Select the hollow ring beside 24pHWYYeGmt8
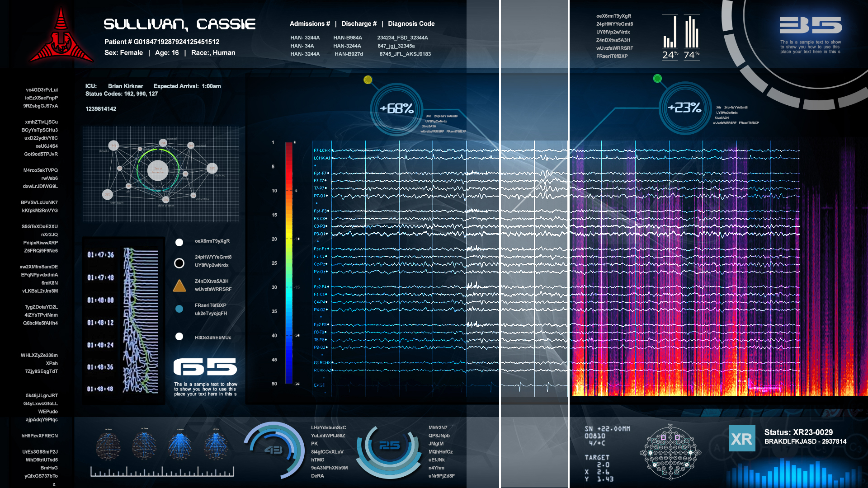The image size is (868, 488). pyautogui.click(x=179, y=263)
